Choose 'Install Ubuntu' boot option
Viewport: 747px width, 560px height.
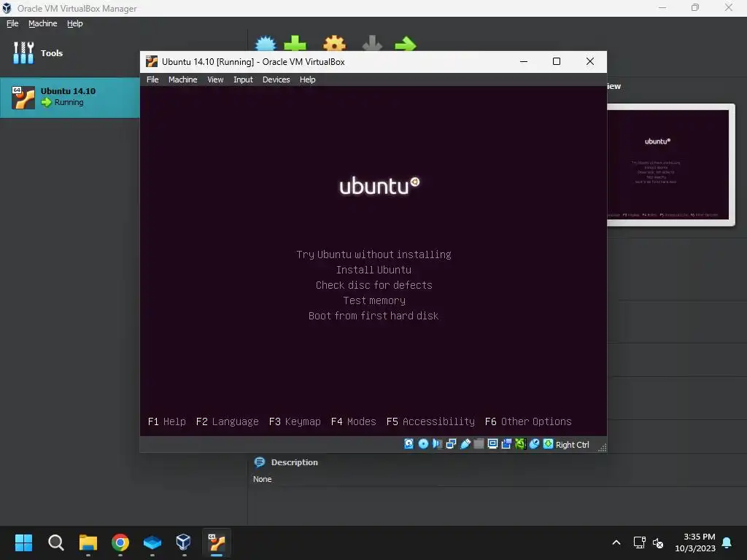[373, 270]
